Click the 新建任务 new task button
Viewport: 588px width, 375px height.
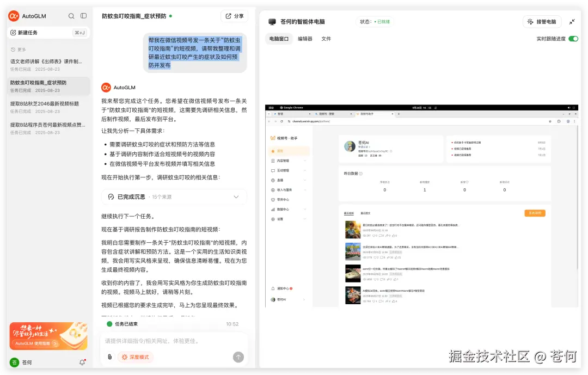48,33
